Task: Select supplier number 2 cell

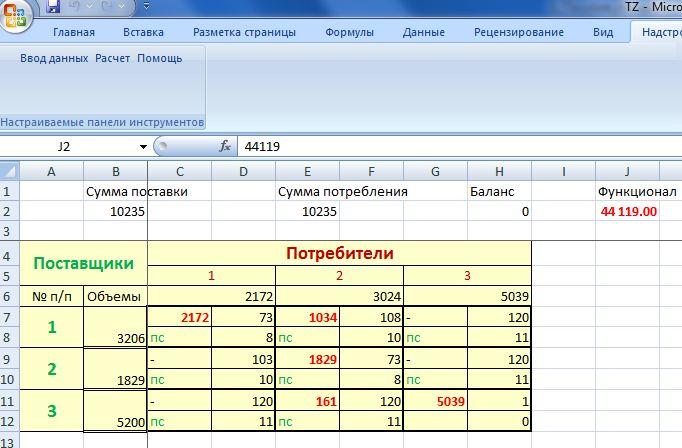Action: pyautogui.click(x=51, y=369)
